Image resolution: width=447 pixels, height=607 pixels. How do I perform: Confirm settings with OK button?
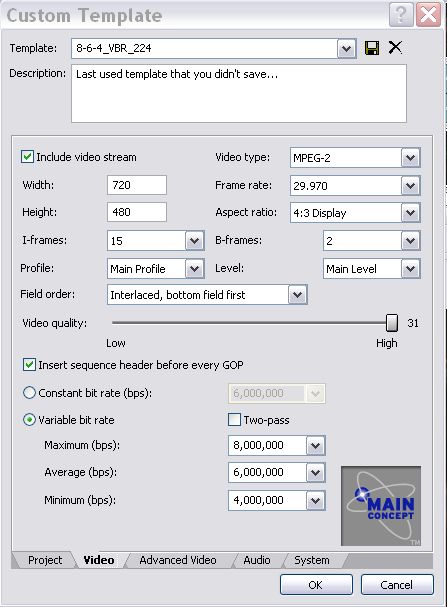pos(316,585)
